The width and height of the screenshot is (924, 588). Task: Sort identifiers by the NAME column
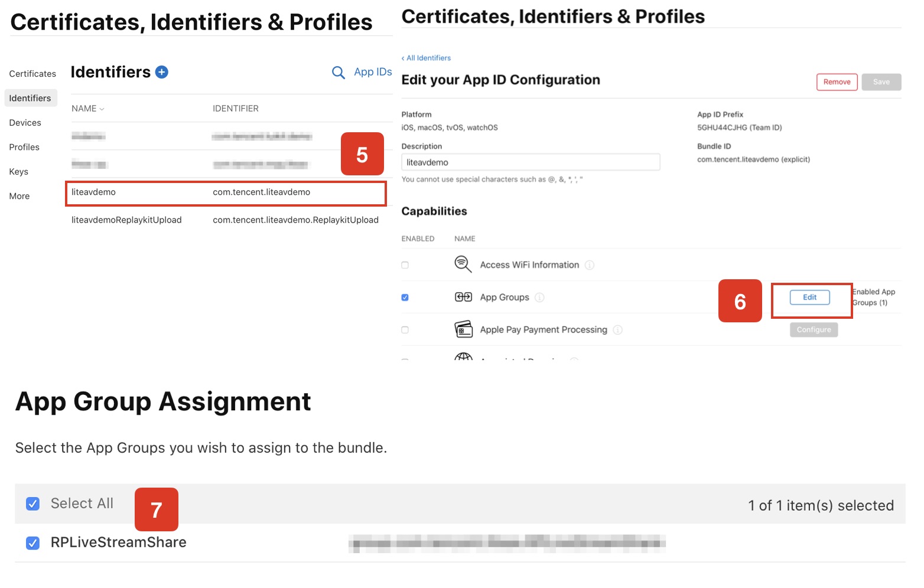(87, 109)
